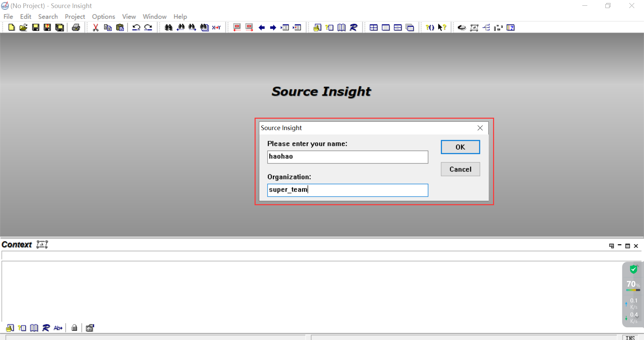Click Cancel in the Source Insight dialog
Image resolution: width=644 pixels, height=340 pixels.
tap(460, 169)
